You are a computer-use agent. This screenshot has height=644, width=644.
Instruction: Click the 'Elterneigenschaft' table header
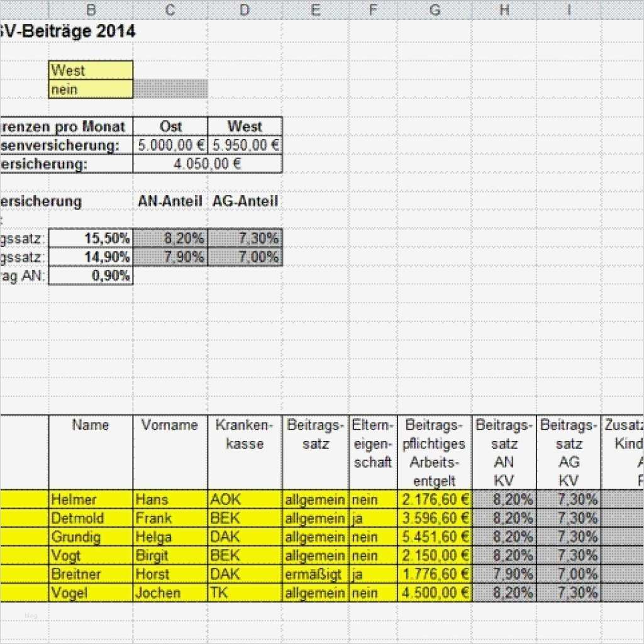[x=374, y=452]
